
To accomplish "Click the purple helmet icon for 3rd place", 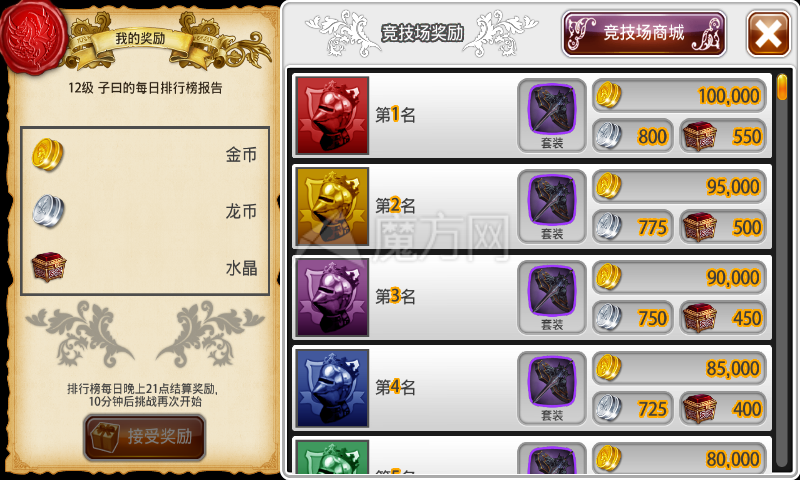I will [332, 297].
